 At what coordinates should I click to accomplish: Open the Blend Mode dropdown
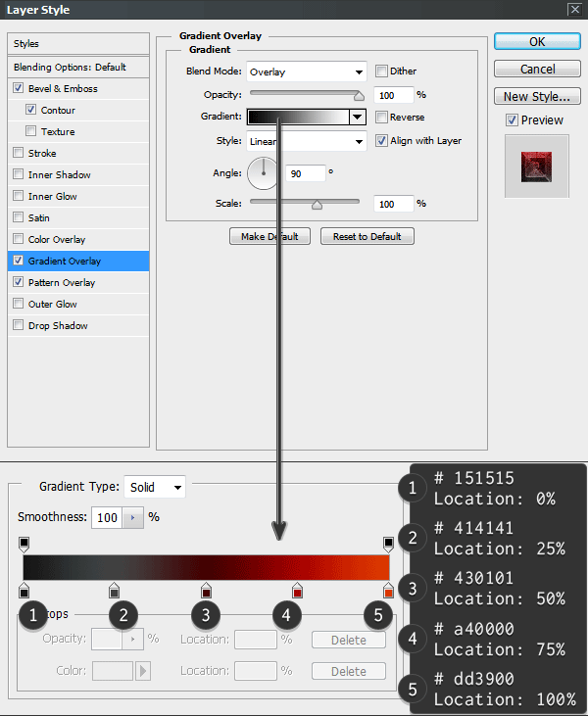pos(306,72)
